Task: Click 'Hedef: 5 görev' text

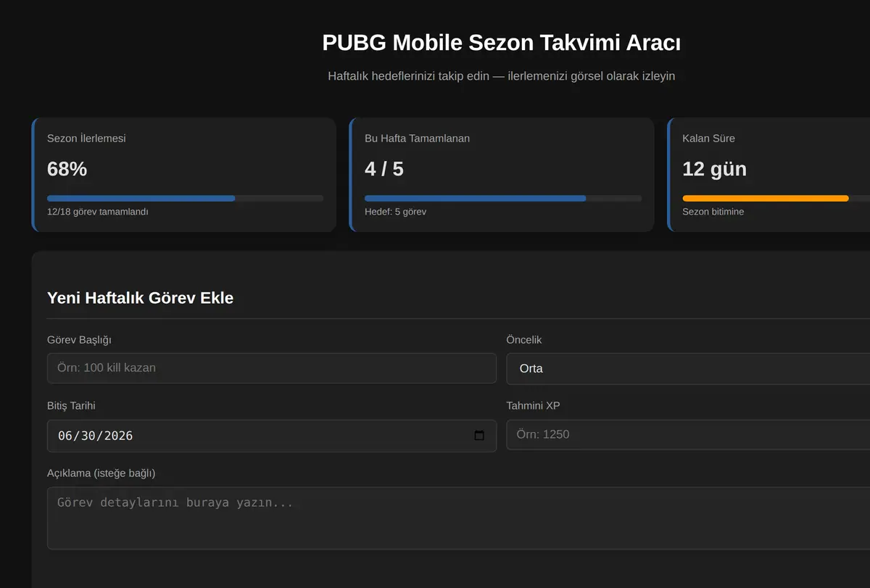Action: tap(395, 212)
